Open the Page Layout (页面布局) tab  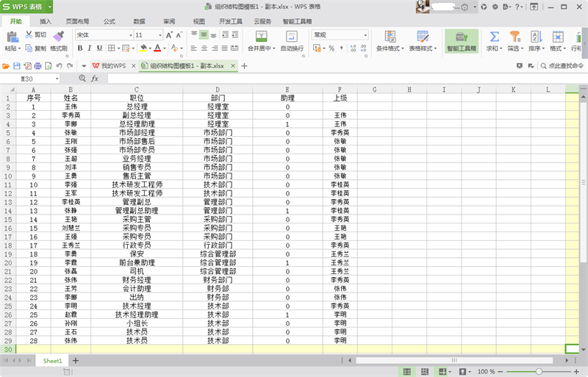click(x=77, y=21)
